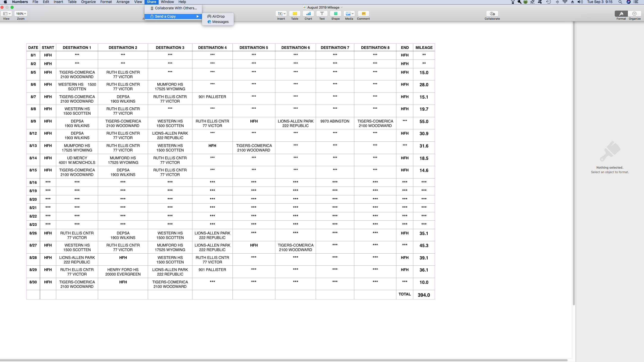
Task: Click the Collaborate toolbar icon
Action: click(492, 14)
